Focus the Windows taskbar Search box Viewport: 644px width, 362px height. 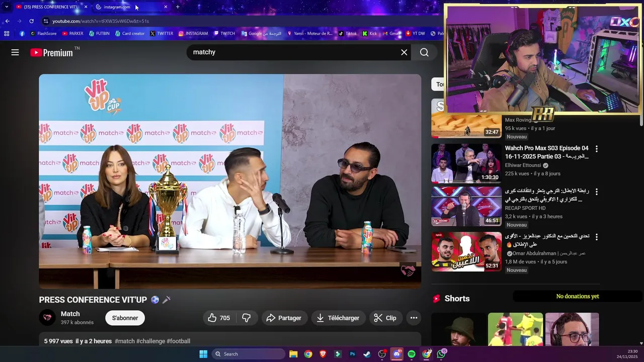point(249,354)
